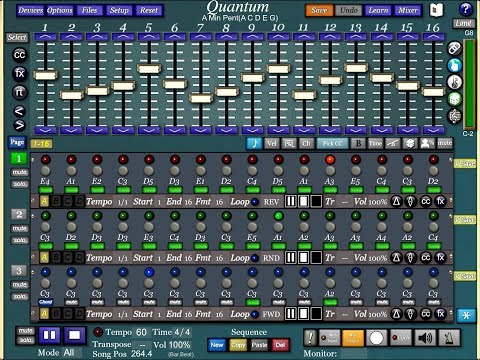Open the manual book icon

pyautogui.click(x=436, y=10)
